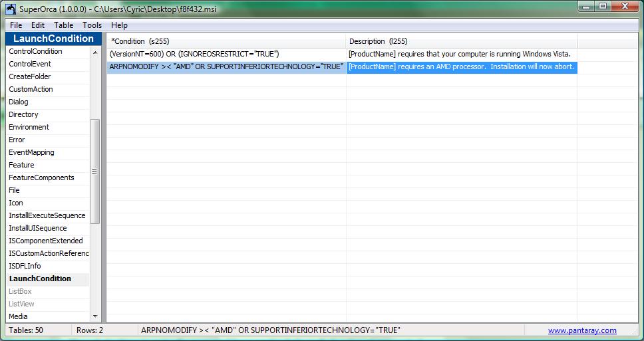Open the Directory table
644x341 pixels.
(x=23, y=114)
